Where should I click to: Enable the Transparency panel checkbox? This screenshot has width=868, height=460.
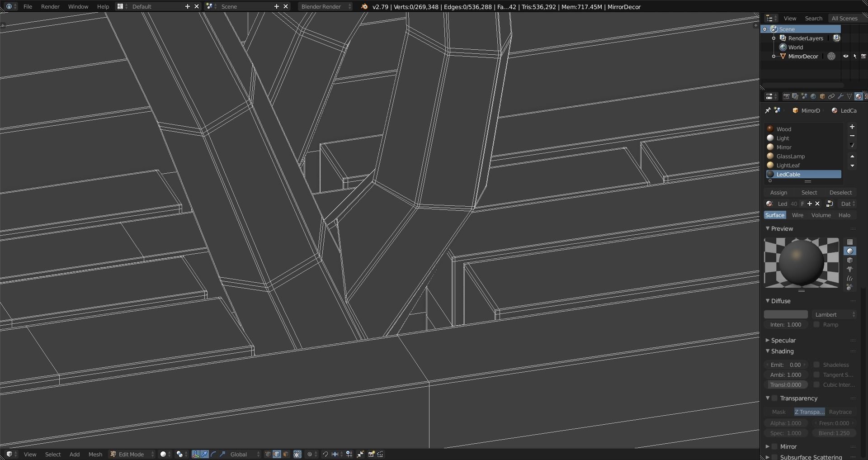[774, 398]
